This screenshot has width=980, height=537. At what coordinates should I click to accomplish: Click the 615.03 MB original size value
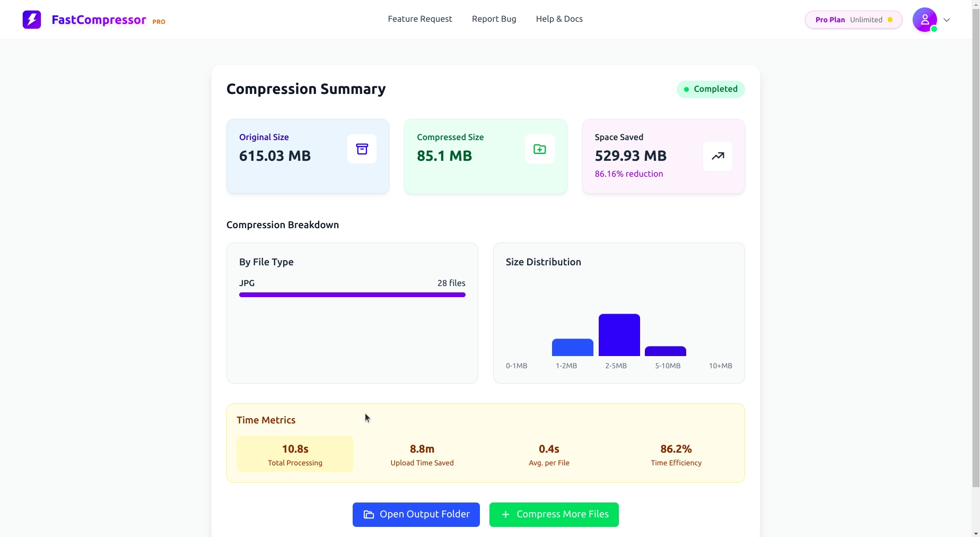pyautogui.click(x=275, y=156)
